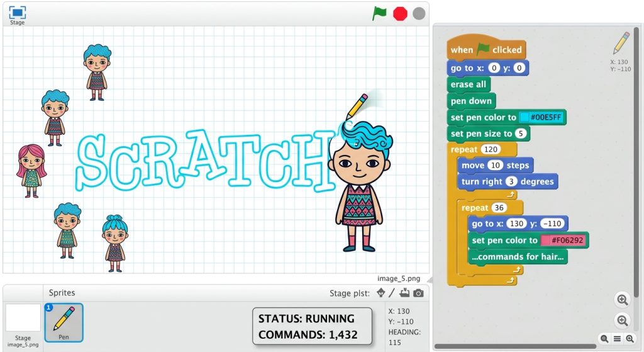Click the 'COMMANDS: 1,432' text
This screenshot has height=352, width=644.
point(308,335)
